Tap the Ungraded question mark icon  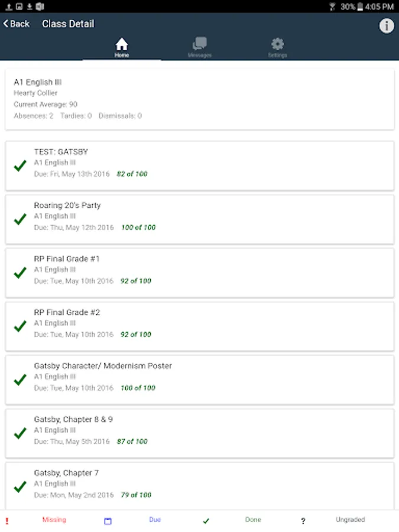[x=303, y=521]
